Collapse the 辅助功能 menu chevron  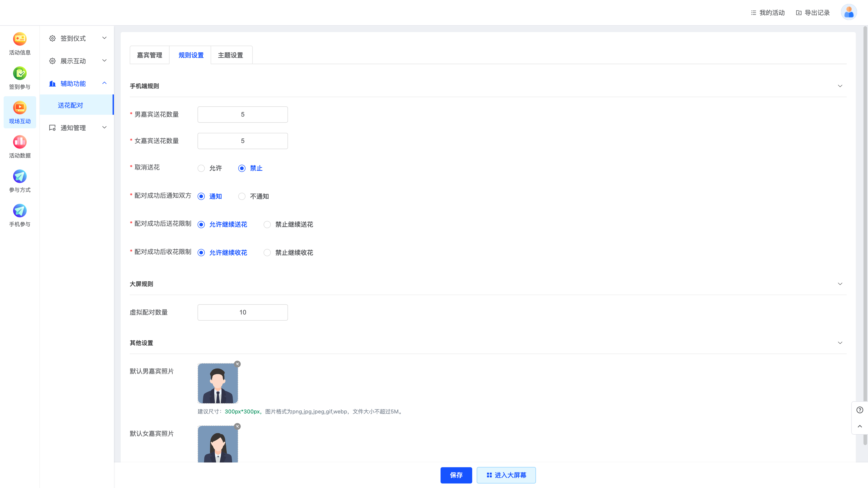tap(104, 83)
